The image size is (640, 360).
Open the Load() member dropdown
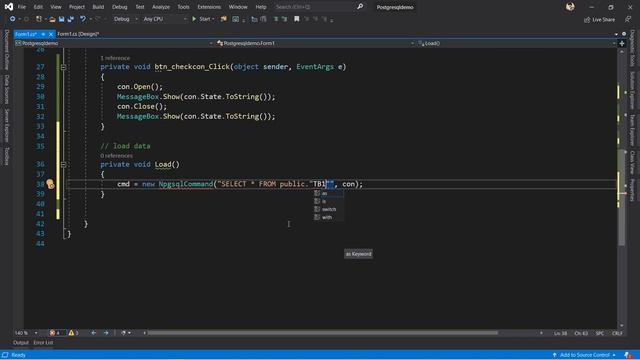click(x=516, y=43)
